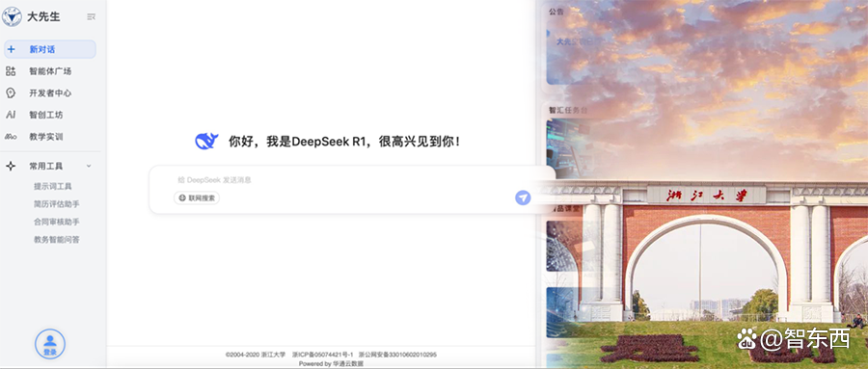Start a 新对话 conversation
Image resolution: width=868 pixels, height=369 pixels.
click(50, 49)
